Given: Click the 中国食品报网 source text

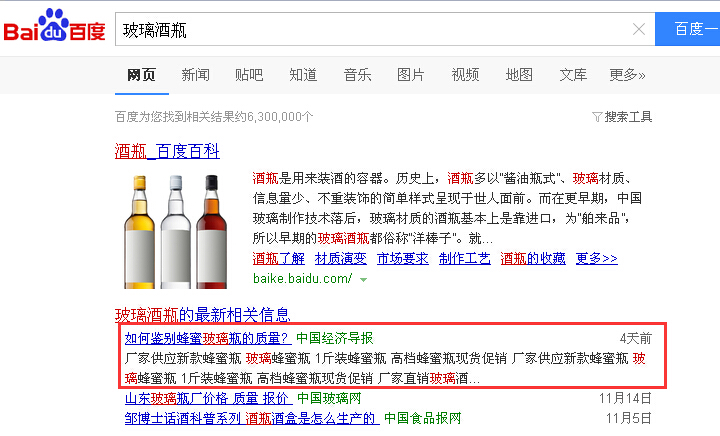Looking at the screenshot, I should click(x=422, y=418).
